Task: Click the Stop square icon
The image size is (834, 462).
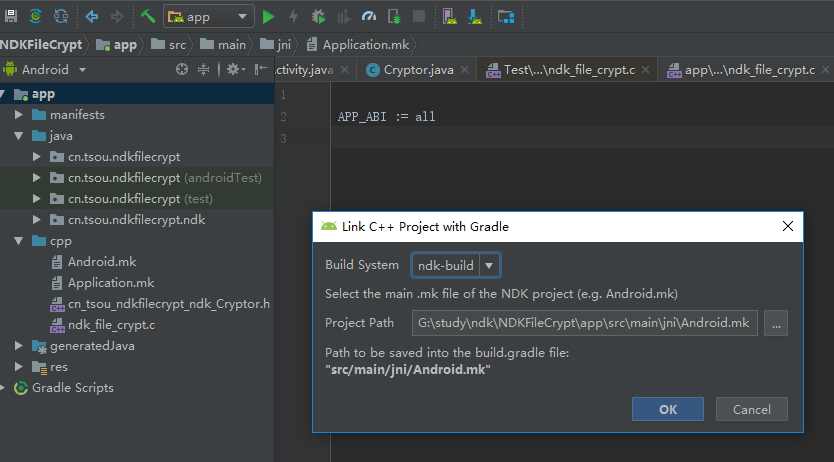Action: (x=419, y=16)
